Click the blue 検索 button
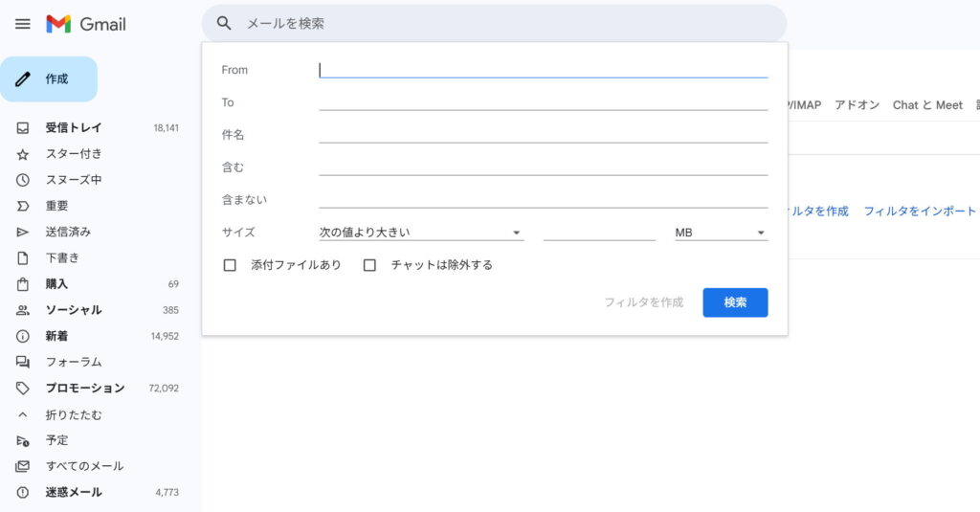This screenshot has width=980, height=512. click(735, 302)
